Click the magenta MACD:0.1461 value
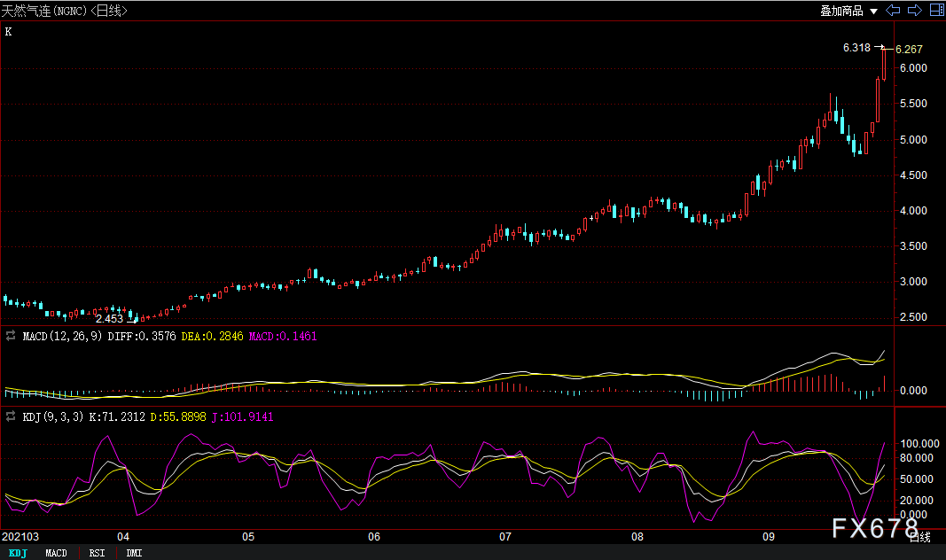The width and height of the screenshot is (946, 560). tap(283, 337)
